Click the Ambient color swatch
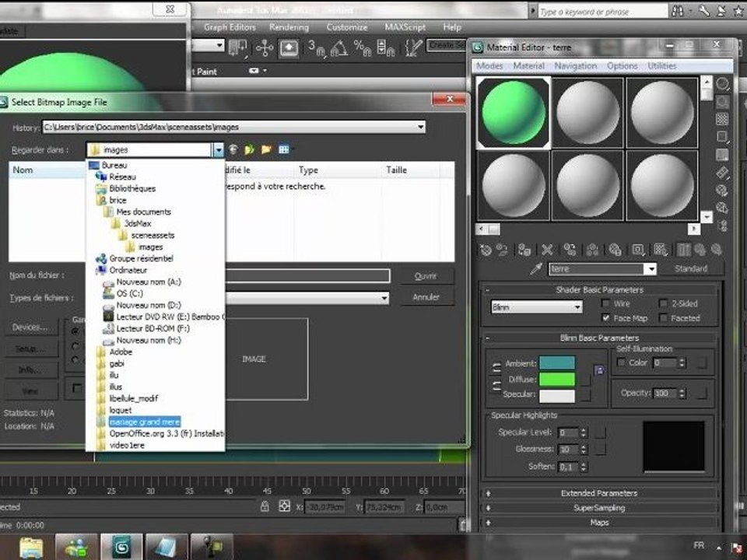The width and height of the screenshot is (747, 560). [x=556, y=363]
